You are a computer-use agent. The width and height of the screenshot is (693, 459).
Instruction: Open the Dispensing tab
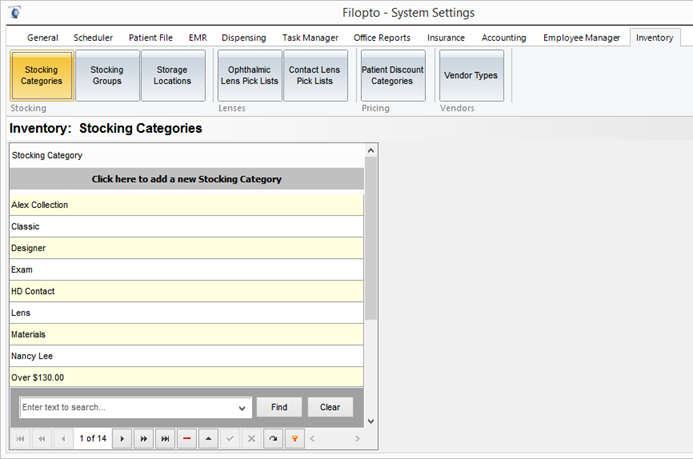coord(244,38)
